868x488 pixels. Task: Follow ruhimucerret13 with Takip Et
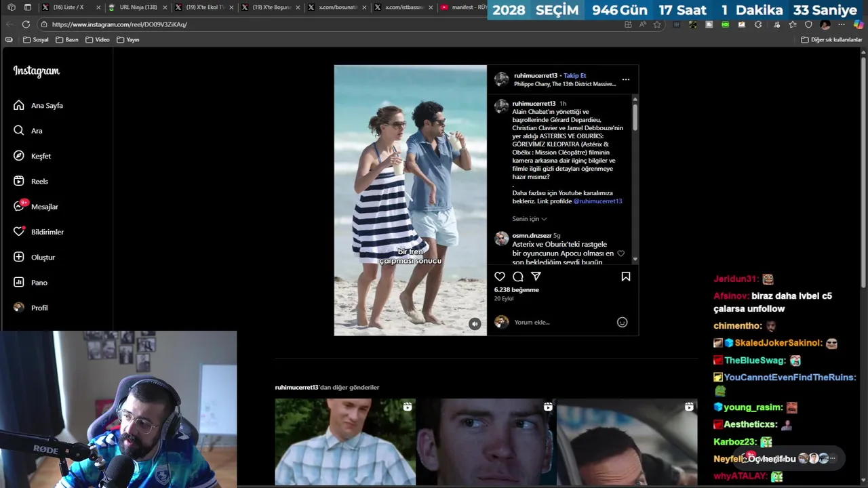(x=574, y=75)
